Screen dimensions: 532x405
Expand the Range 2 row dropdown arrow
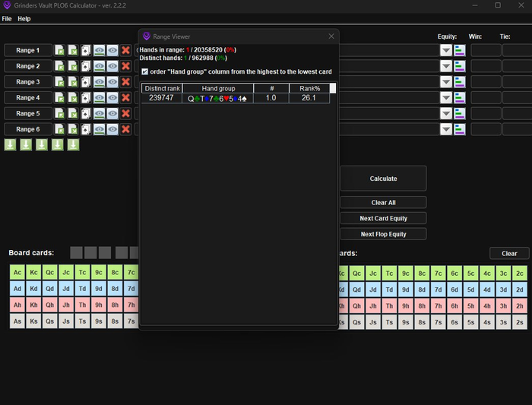446,66
